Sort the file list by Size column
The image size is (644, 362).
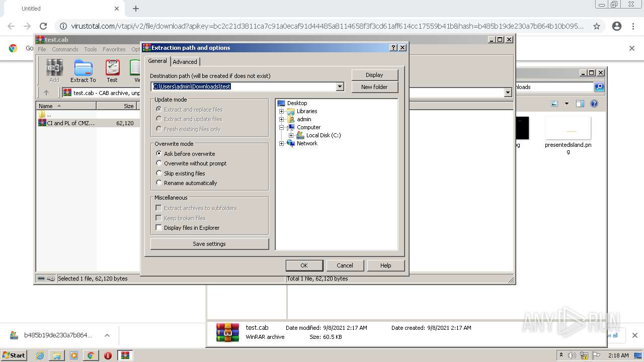click(x=118, y=106)
